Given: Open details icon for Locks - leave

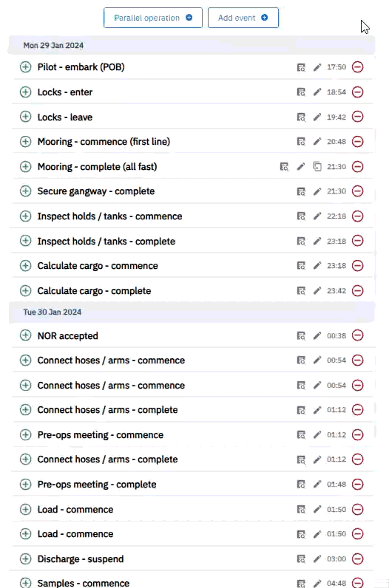Looking at the screenshot, I should point(301,117).
